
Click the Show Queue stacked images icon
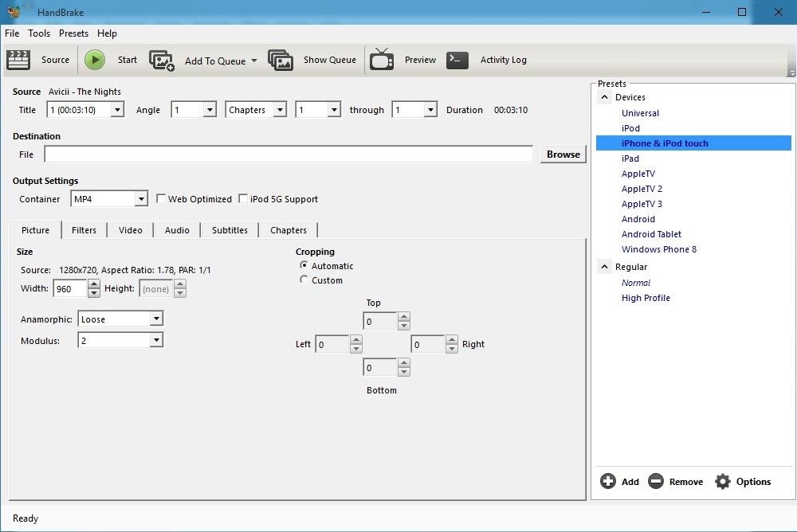(280, 60)
